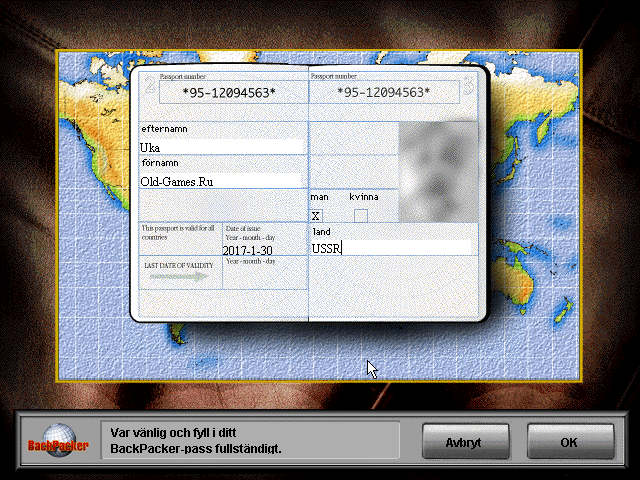Click the BackPacker globe logo
The height and width of the screenshot is (480, 640).
click(x=58, y=442)
